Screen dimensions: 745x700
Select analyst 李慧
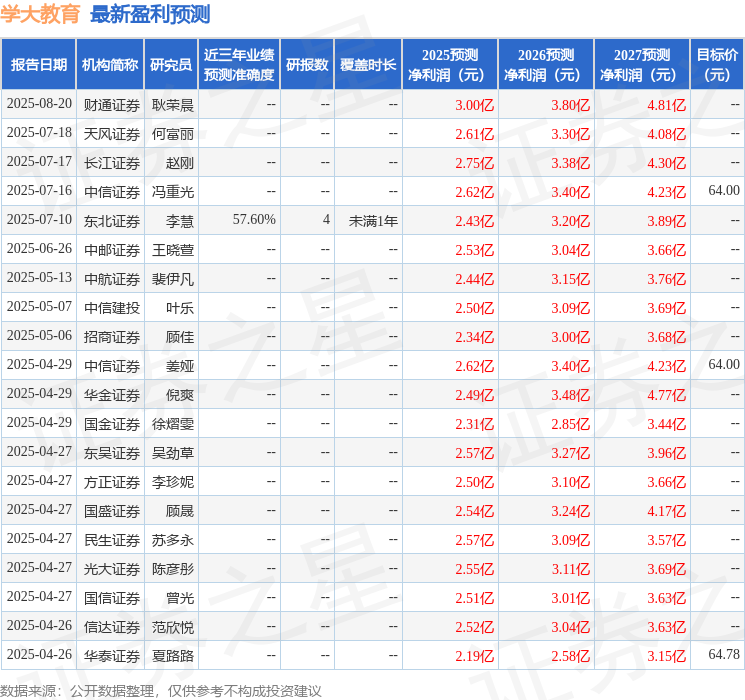pos(180,221)
